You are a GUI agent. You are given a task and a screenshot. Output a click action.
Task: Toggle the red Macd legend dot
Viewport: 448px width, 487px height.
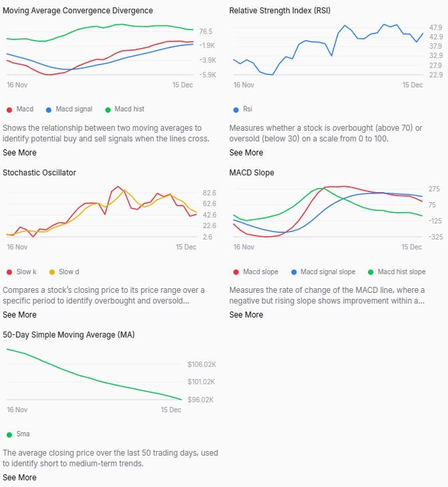9,109
